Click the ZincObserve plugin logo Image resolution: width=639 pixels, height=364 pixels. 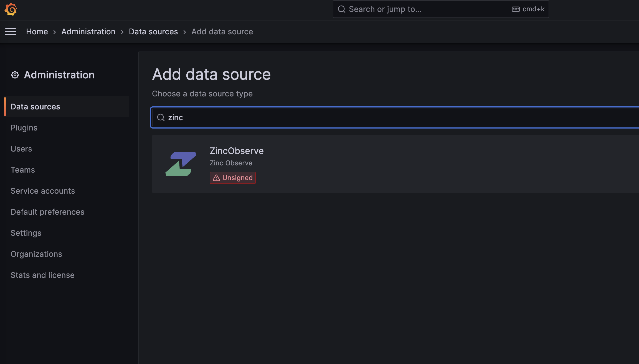click(181, 164)
